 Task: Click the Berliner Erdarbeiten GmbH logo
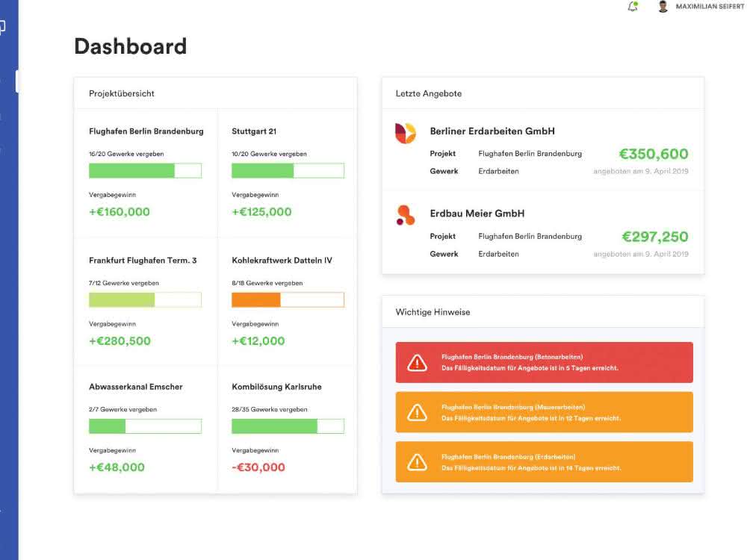(406, 133)
